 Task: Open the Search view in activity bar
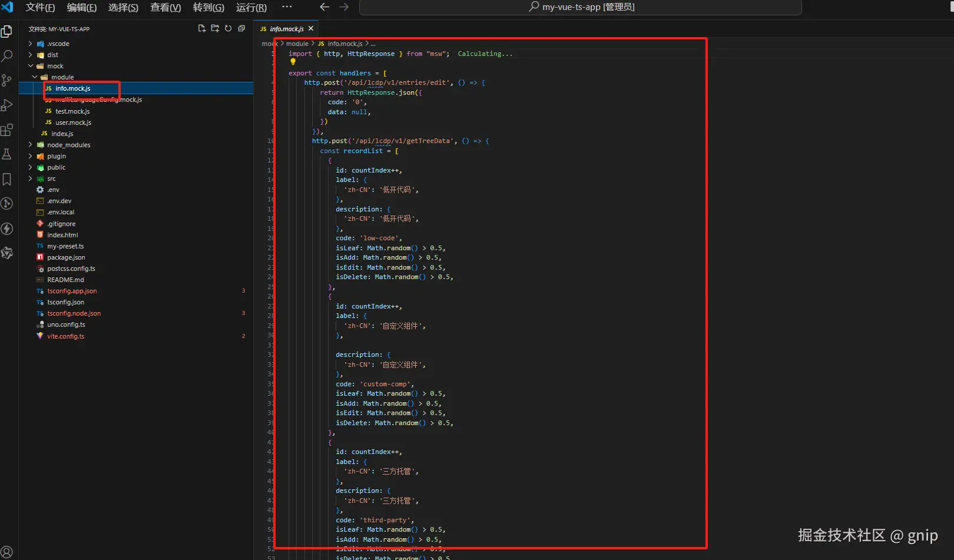tap(7, 56)
